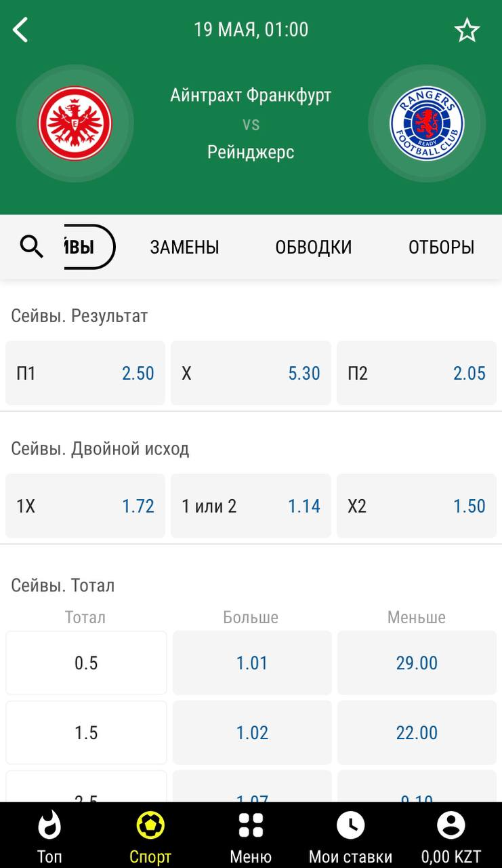Viewport: 502px width, 868px height.
Task: Add match to favorites with star icon
Action: pos(467,31)
